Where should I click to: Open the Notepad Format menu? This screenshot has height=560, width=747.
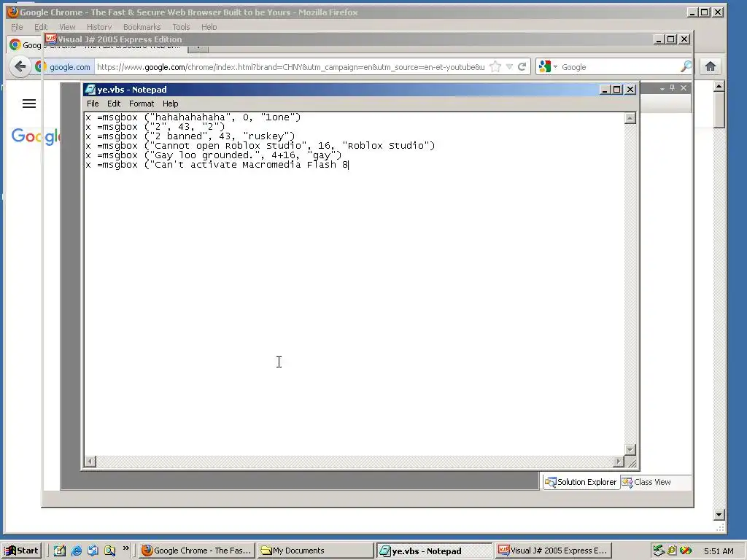point(142,104)
